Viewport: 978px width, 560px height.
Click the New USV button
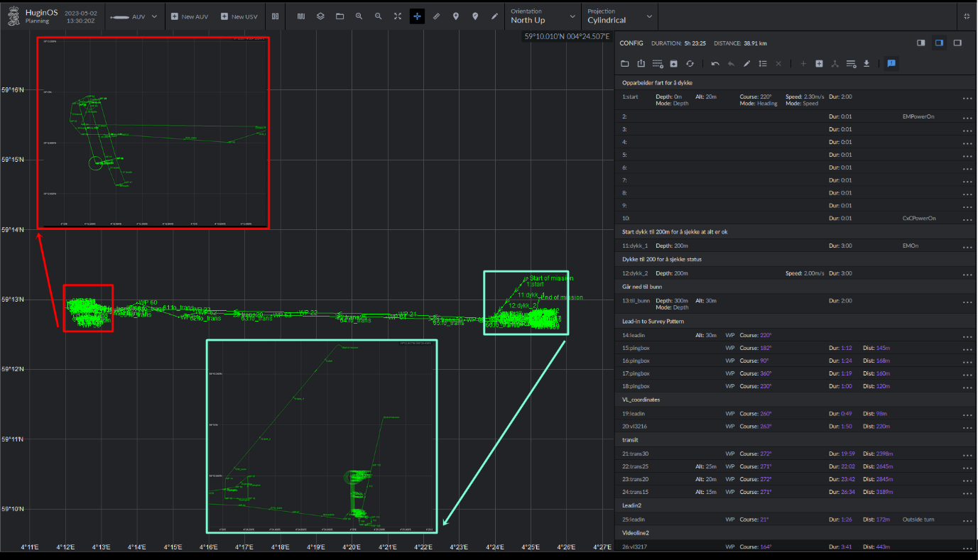click(x=239, y=16)
